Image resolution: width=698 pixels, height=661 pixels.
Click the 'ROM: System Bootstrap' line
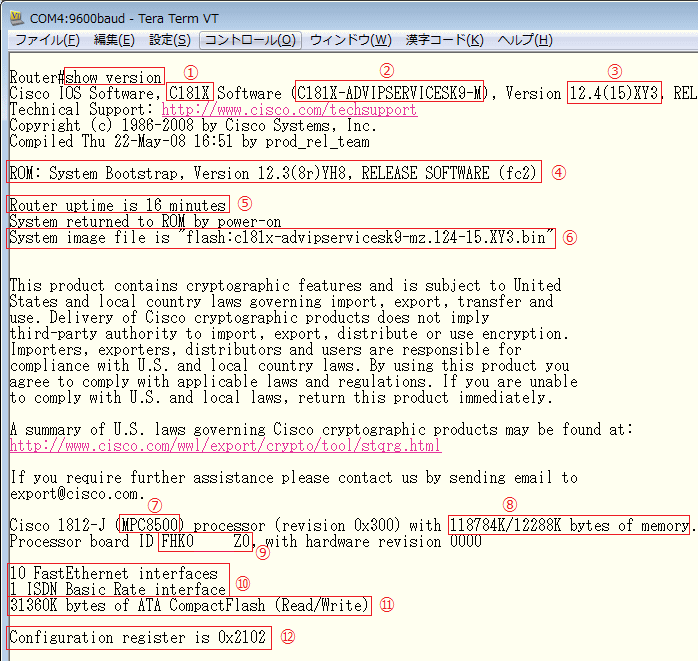(x=273, y=173)
